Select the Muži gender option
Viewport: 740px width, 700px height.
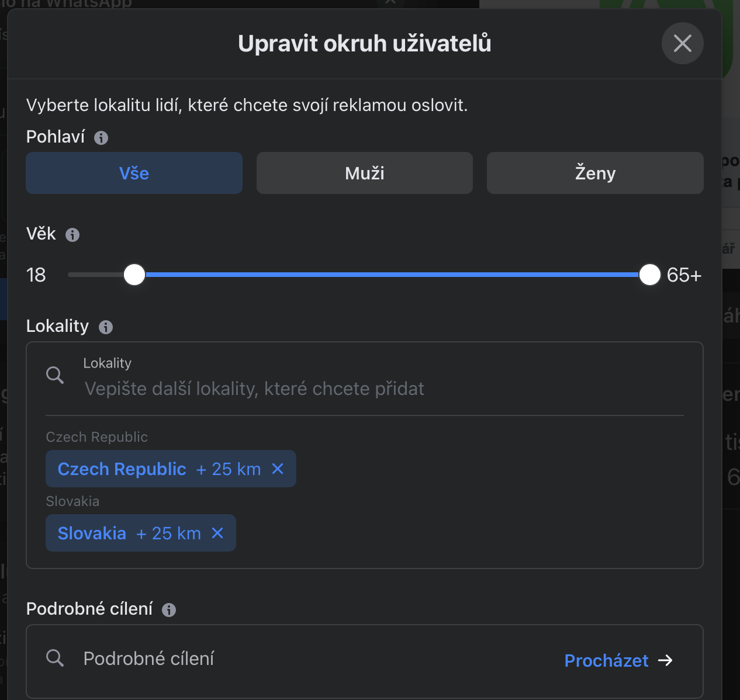point(364,173)
